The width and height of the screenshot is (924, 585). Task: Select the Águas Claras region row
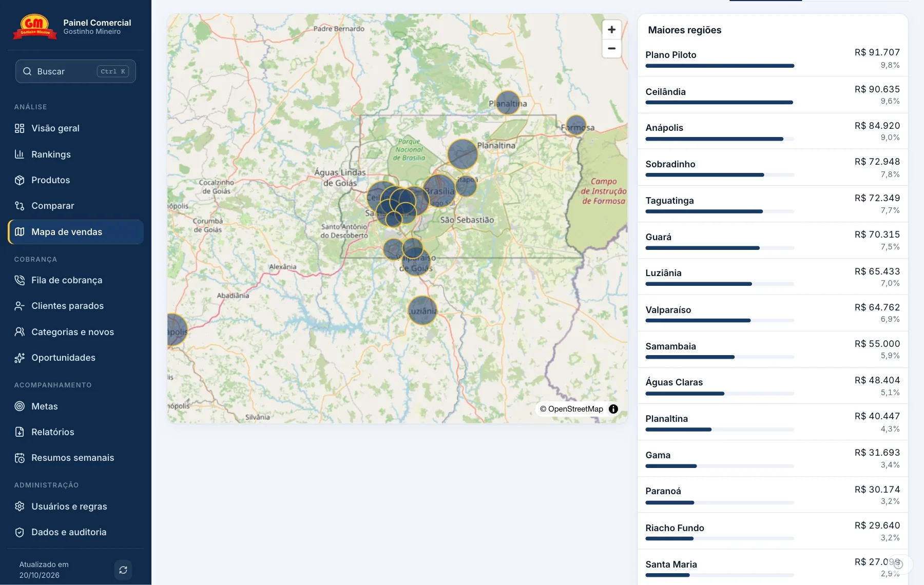[773, 386]
